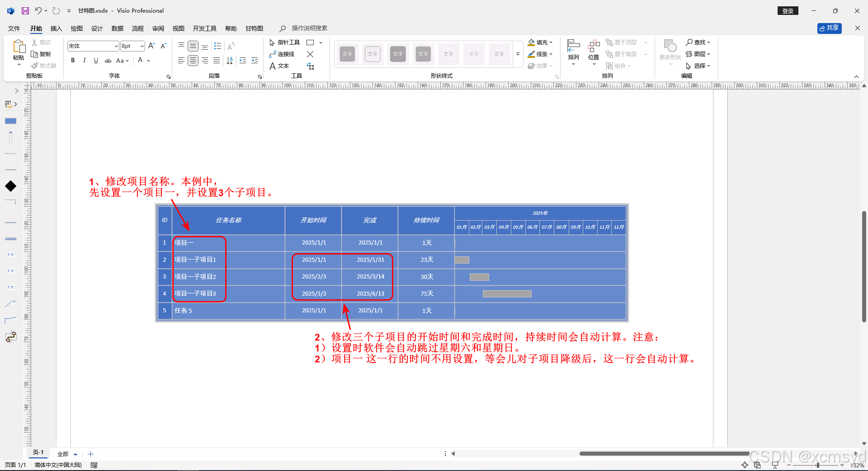Toggle justify text alignment
Viewport: 868px width, 471px height.
pyautogui.click(x=217, y=61)
